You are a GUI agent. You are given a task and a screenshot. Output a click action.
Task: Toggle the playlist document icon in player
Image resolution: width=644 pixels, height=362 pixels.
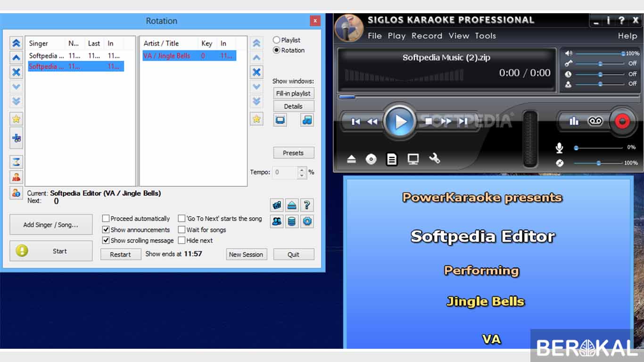(391, 159)
